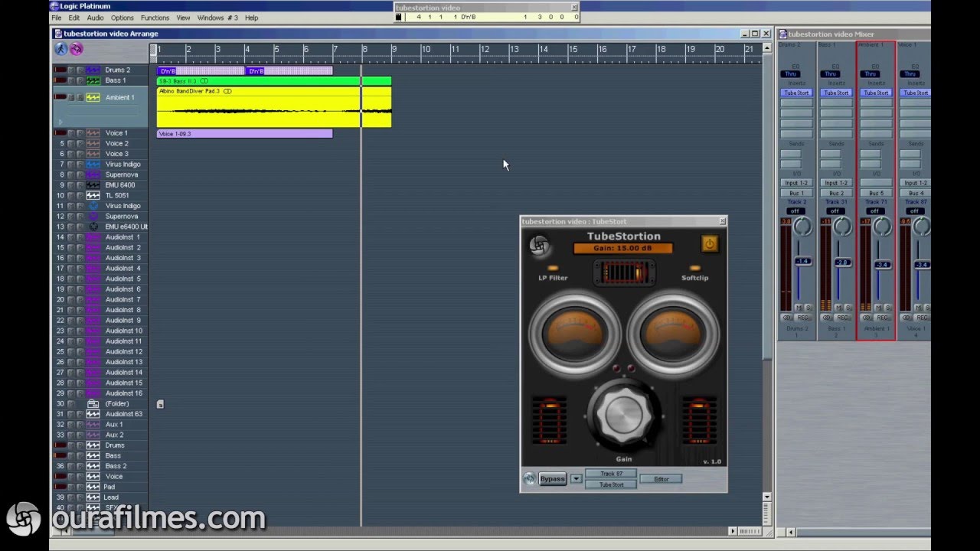Screen dimensions: 980x551
Task: Click the Ambient 1 volume fader
Action: 882,265
